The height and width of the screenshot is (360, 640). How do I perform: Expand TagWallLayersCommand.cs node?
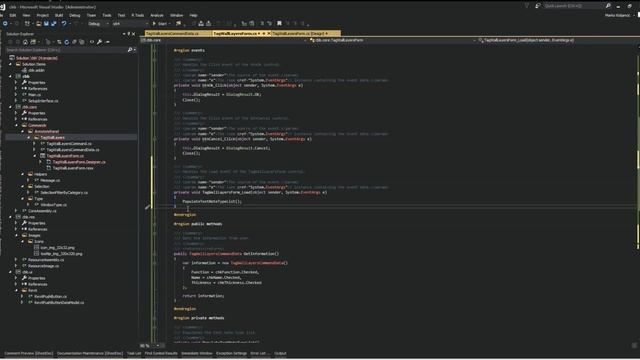pyautogui.click(x=35, y=144)
